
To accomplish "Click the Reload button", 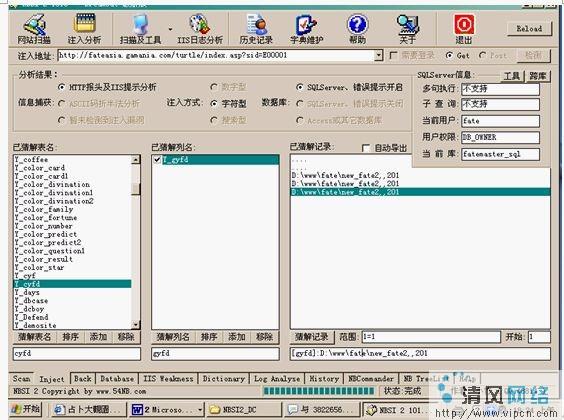I will coord(529,28).
